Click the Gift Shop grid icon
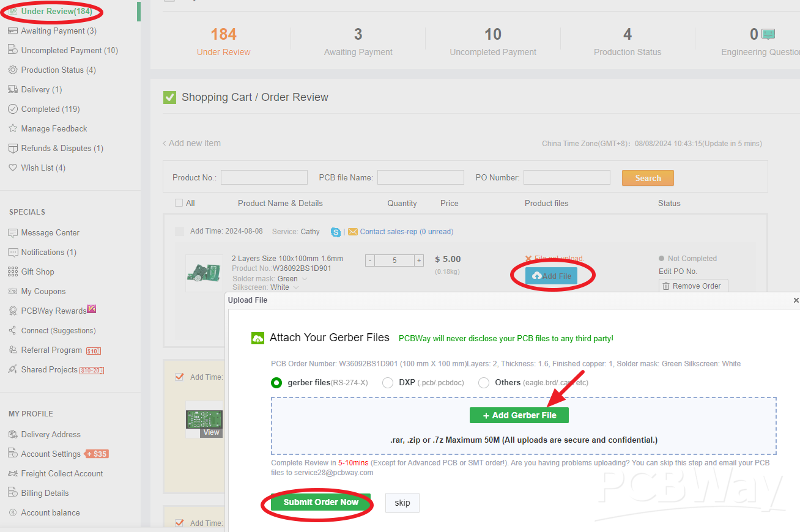The height and width of the screenshot is (532, 800). point(13,272)
